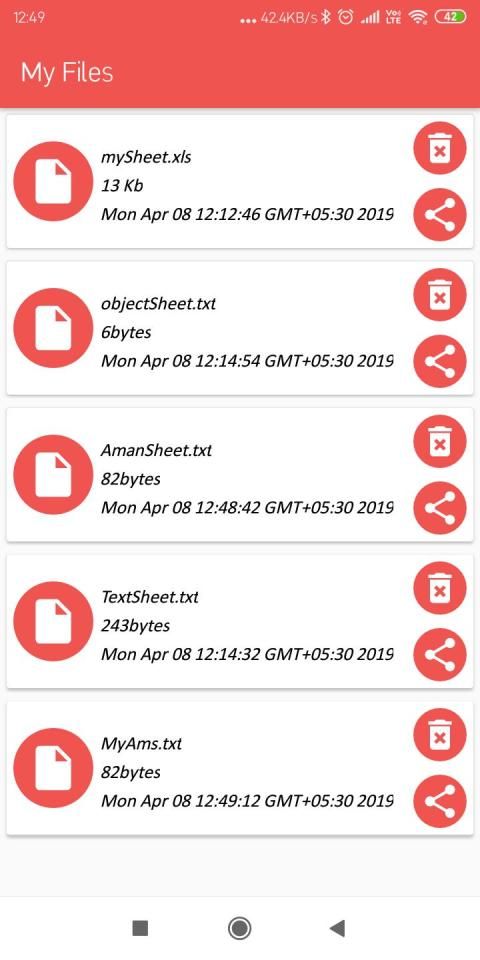Delete the AmanSheet.txt file
The width and height of the screenshot is (480, 960).
coord(440,441)
